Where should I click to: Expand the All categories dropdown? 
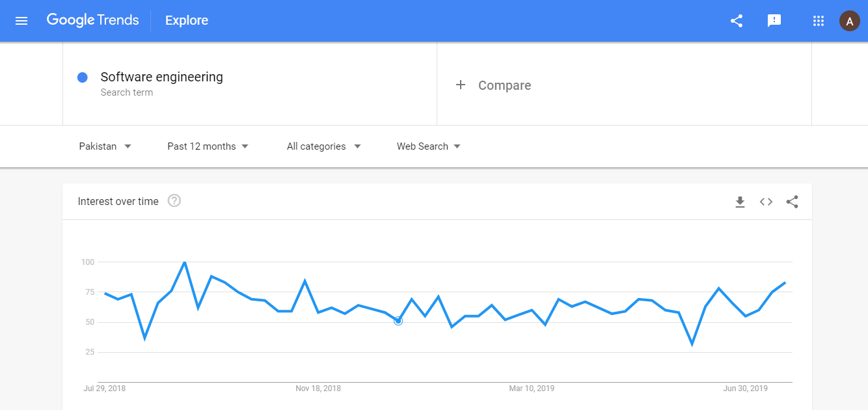tap(323, 146)
